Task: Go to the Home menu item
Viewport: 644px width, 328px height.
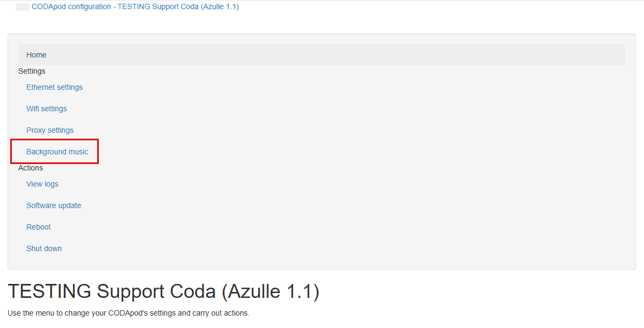Action: click(37, 55)
